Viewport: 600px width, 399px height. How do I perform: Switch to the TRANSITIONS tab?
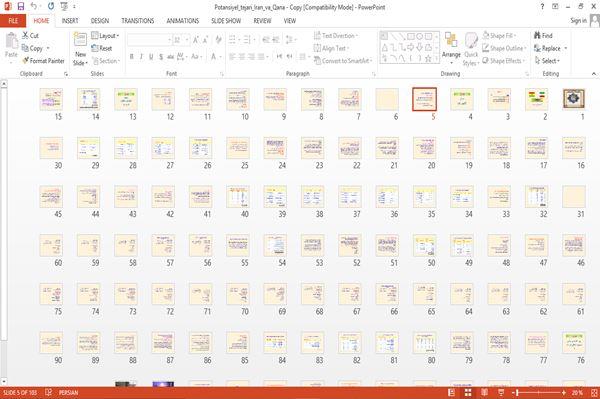[138, 21]
